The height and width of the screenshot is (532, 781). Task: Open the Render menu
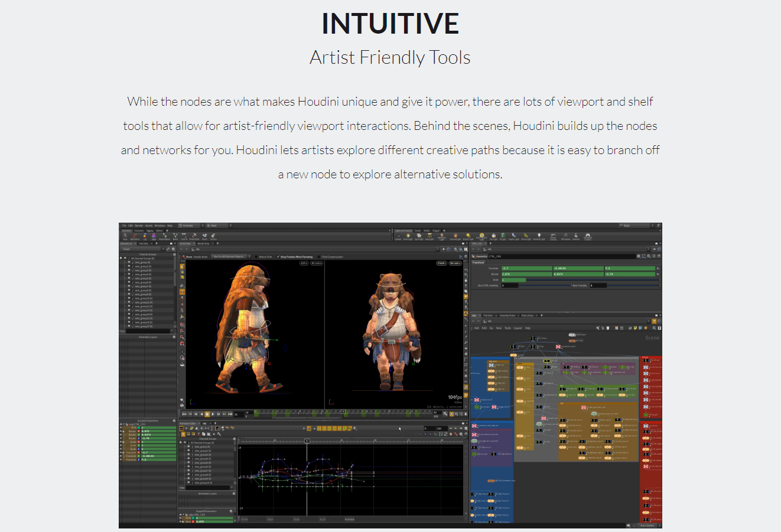point(139,226)
